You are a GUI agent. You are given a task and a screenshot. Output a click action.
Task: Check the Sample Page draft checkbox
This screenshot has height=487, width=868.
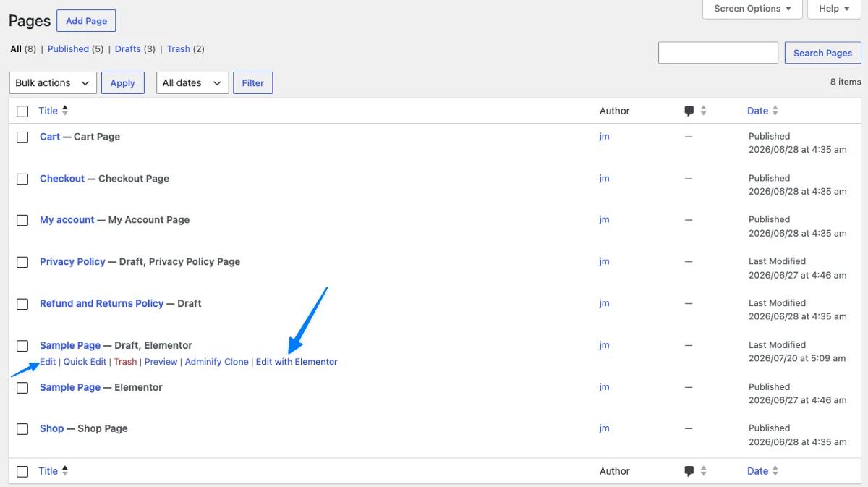pos(22,346)
